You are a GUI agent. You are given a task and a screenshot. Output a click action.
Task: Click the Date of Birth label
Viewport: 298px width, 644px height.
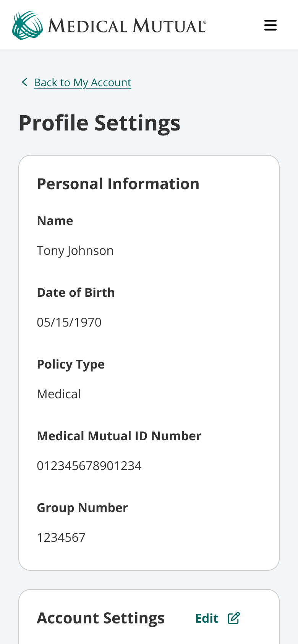(x=76, y=293)
